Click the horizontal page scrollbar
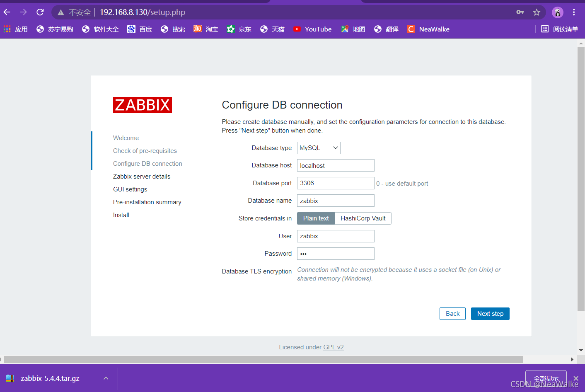 [263, 359]
